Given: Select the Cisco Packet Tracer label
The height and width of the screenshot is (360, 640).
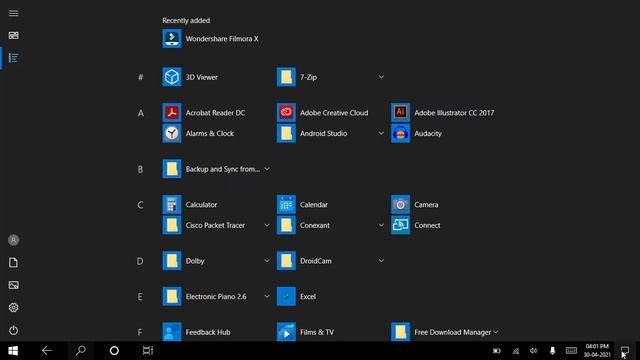Looking at the screenshot, I should pos(215,225).
